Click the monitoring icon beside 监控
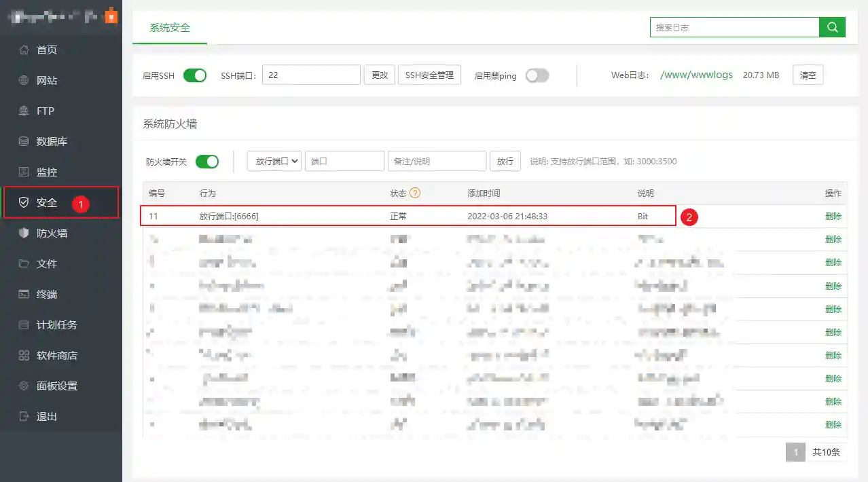868x482 pixels. [x=24, y=172]
